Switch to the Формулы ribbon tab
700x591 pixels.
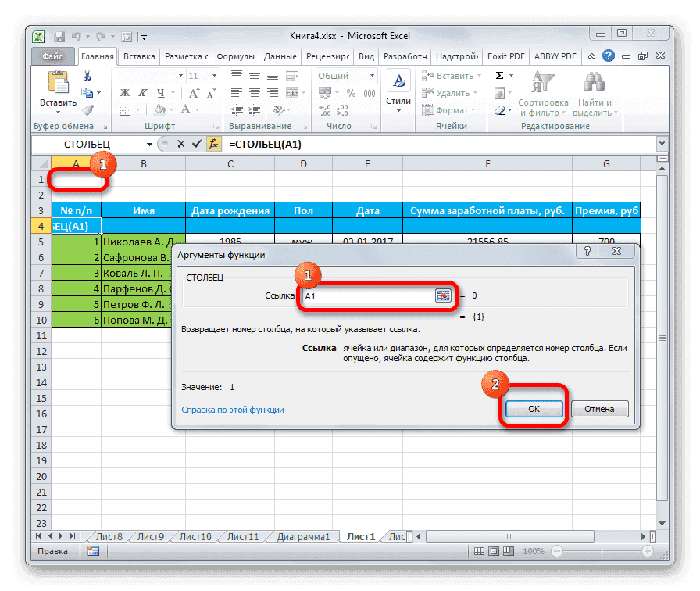(237, 56)
